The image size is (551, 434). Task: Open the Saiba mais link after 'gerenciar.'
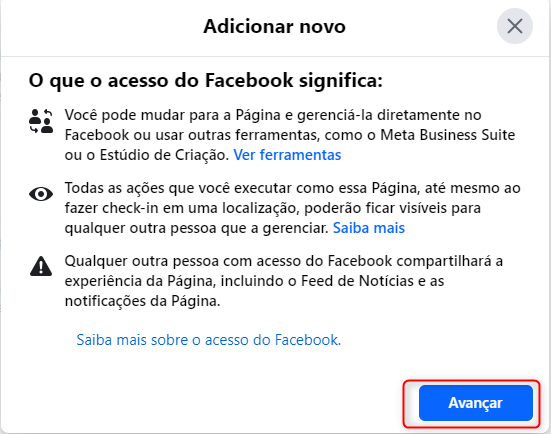pyautogui.click(x=369, y=228)
